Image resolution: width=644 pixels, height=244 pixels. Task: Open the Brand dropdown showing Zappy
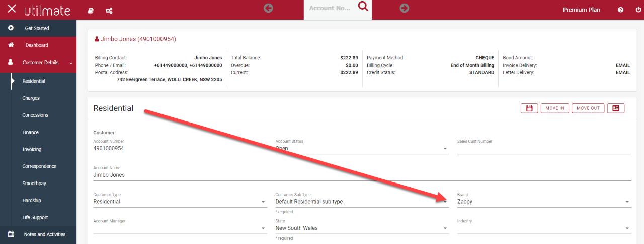click(x=544, y=202)
